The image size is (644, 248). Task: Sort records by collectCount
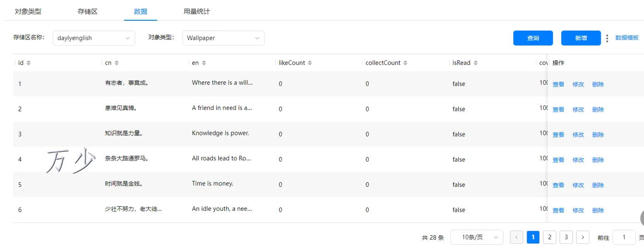tap(406, 63)
